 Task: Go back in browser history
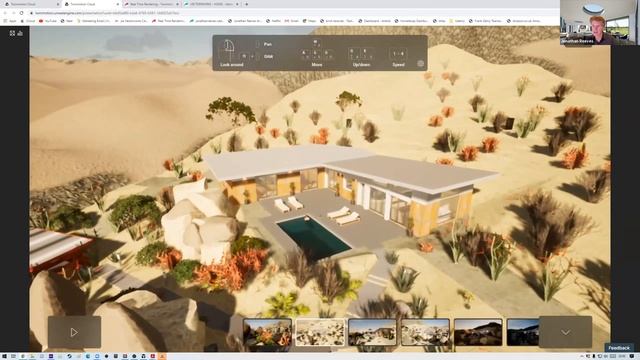[x=5, y=13]
